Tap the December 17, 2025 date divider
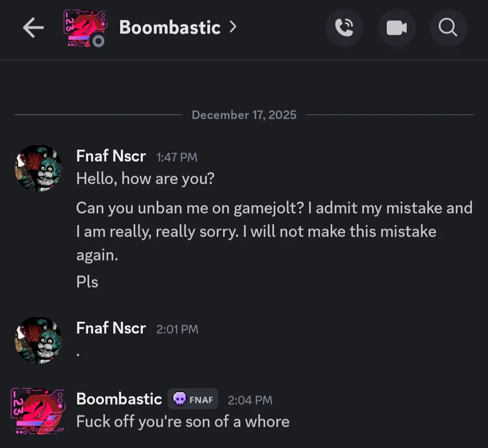The width and height of the screenshot is (488, 448). pyautogui.click(x=244, y=115)
